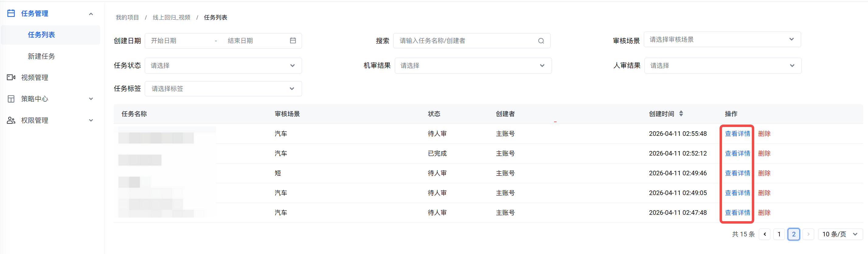Click the next page arrow
The height and width of the screenshot is (254, 868).
coord(808,234)
